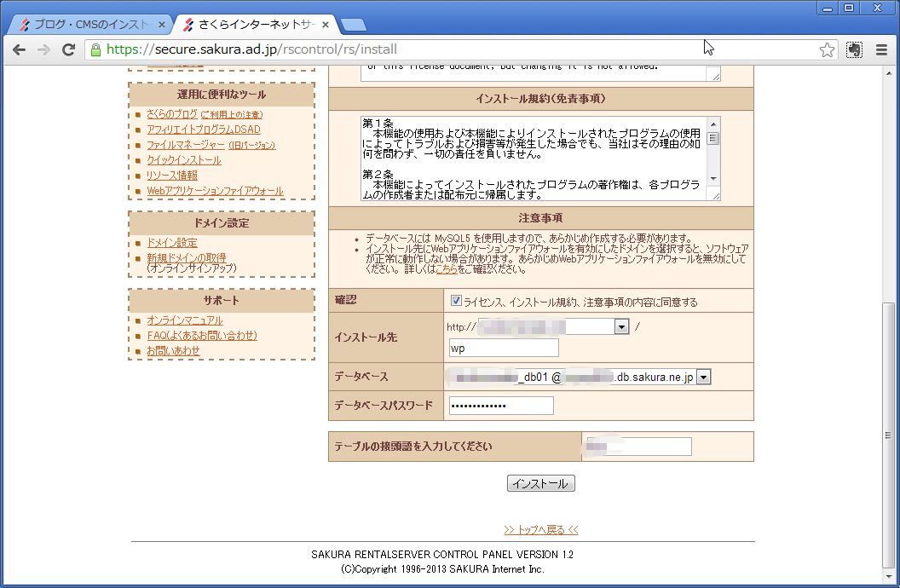Bookmark page with the star icon
Screen dimensions: 900x588
pos(827,50)
